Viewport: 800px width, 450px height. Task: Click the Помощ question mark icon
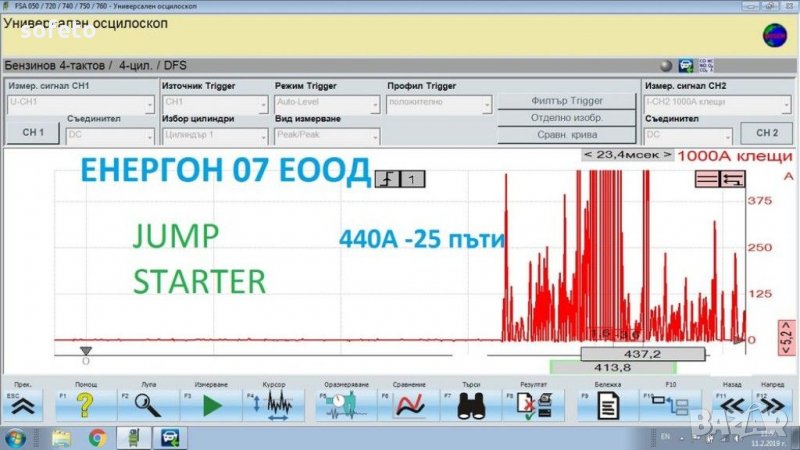(84, 405)
